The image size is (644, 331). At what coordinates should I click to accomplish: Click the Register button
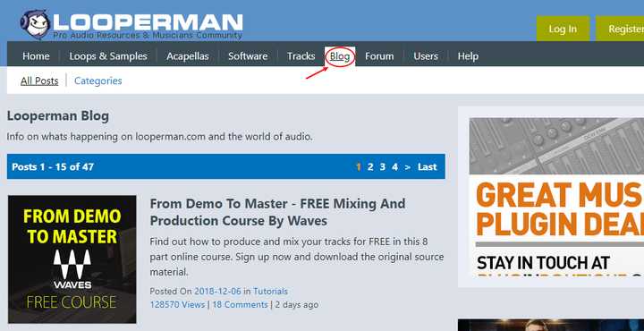pos(620,29)
